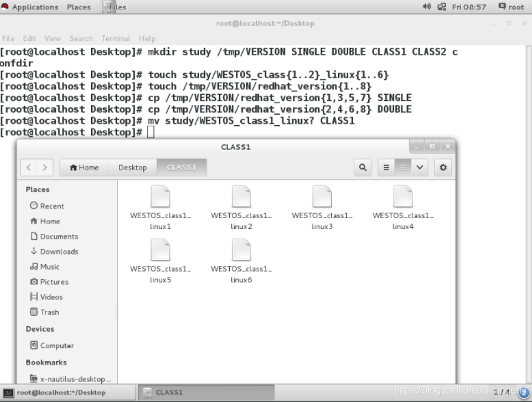
Task: Open the terminal View menu
Action: [x=53, y=38]
